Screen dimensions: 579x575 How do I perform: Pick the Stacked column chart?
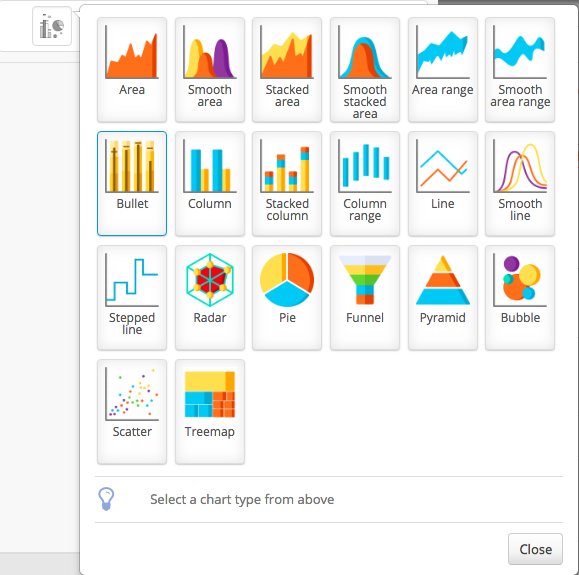click(x=287, y=184)
